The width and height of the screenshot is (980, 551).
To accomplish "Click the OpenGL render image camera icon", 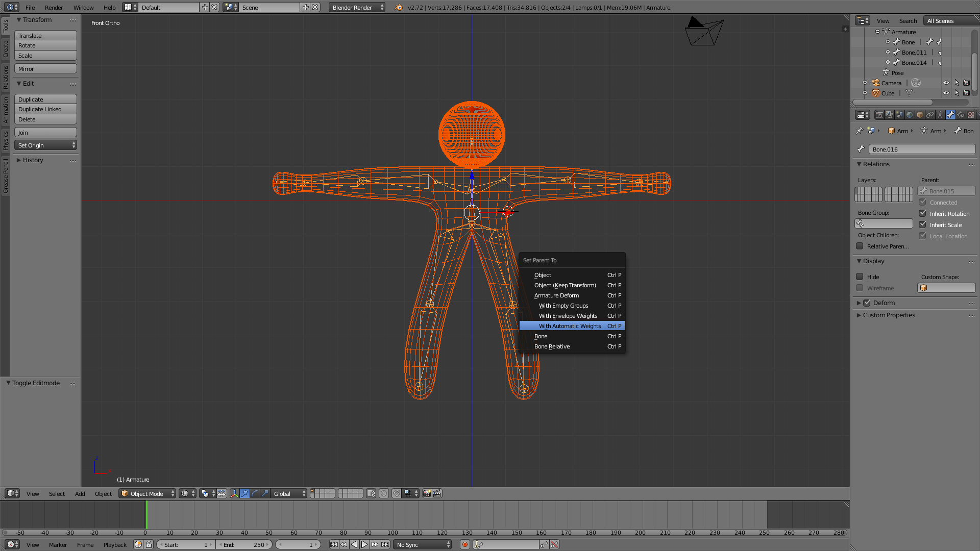I will point(427,494).
